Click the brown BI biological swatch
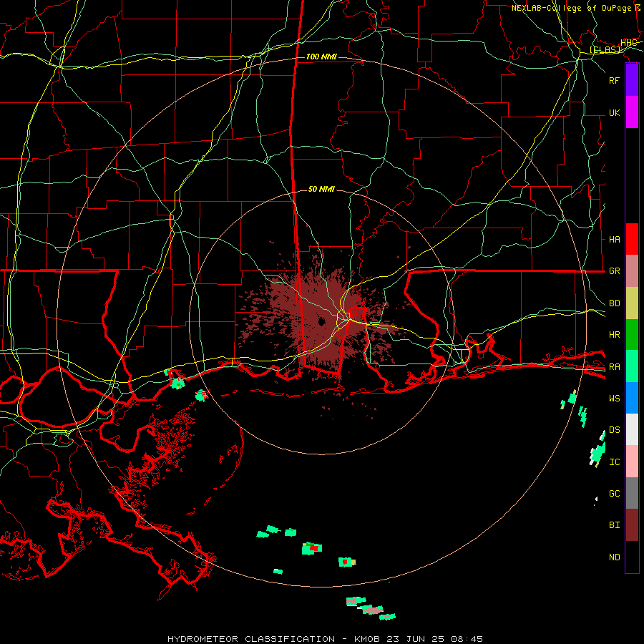The height and width of the screenshot is (644, 644). pyautogui.click(x=632, y=525)
